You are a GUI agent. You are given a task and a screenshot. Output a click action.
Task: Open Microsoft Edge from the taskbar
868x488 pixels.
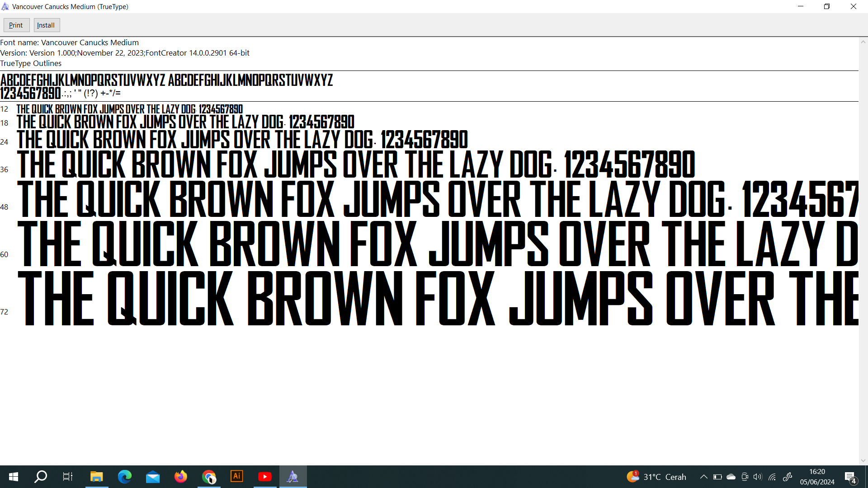click(125, 477)
